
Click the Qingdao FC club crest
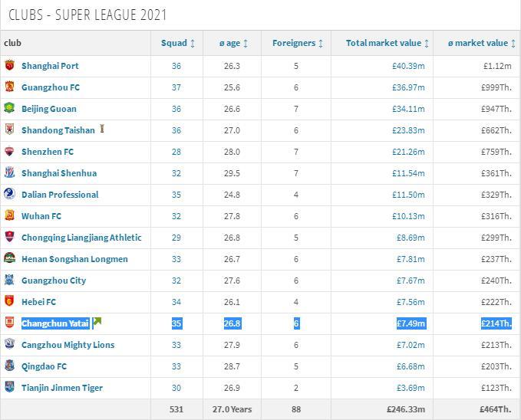pos(9,366)
